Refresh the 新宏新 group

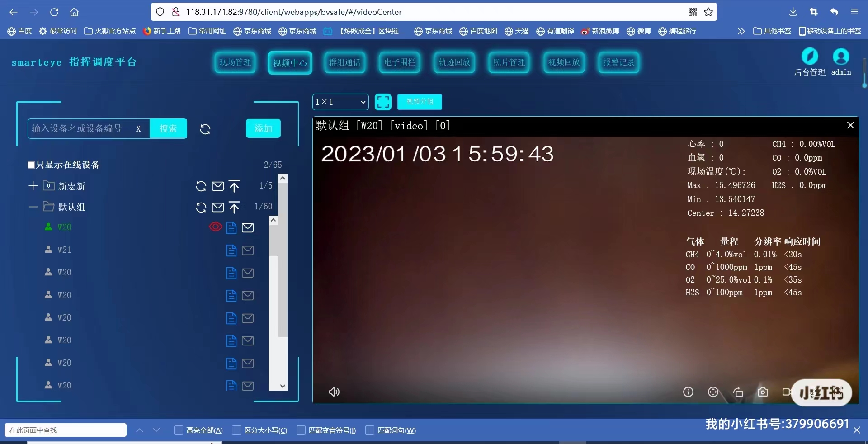pos(201,186)
